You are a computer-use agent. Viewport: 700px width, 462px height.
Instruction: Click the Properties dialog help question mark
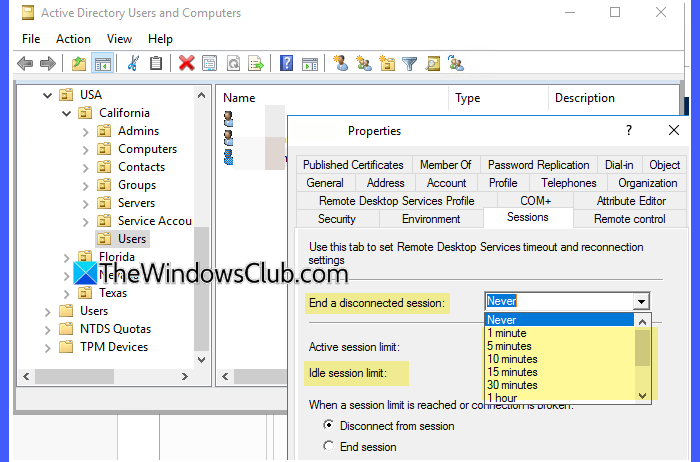(629, 130)
